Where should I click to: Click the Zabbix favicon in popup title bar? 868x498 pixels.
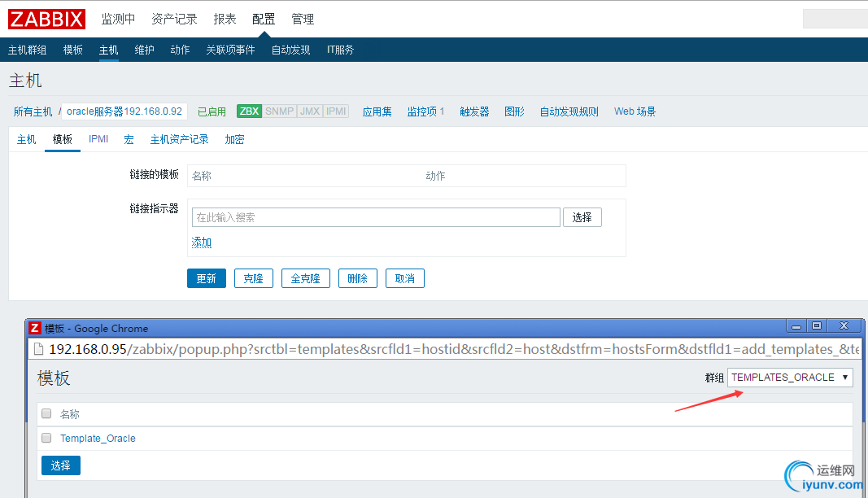tap(35, 328)
